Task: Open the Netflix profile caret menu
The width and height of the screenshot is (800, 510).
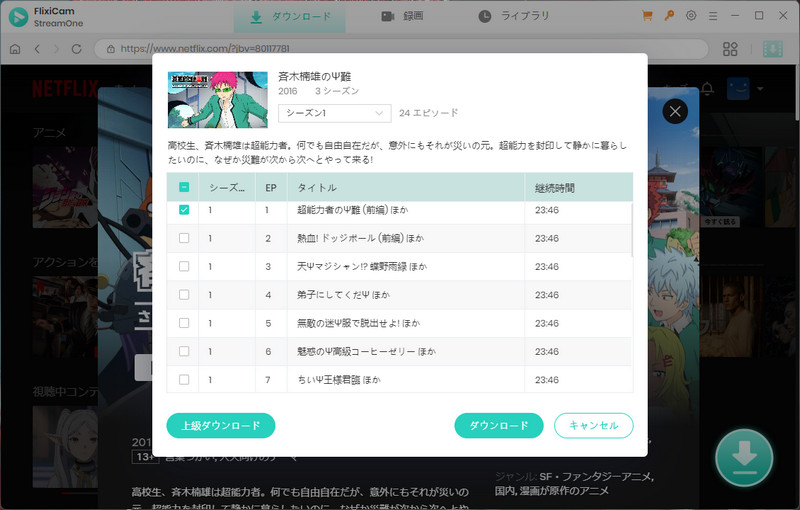Action: (760, 89)
